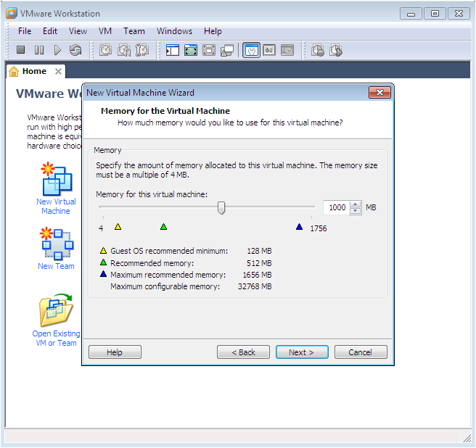Click the Full Screen toolbar icon
The width and height of the screenshot is (476, 448).
point(209,50)
